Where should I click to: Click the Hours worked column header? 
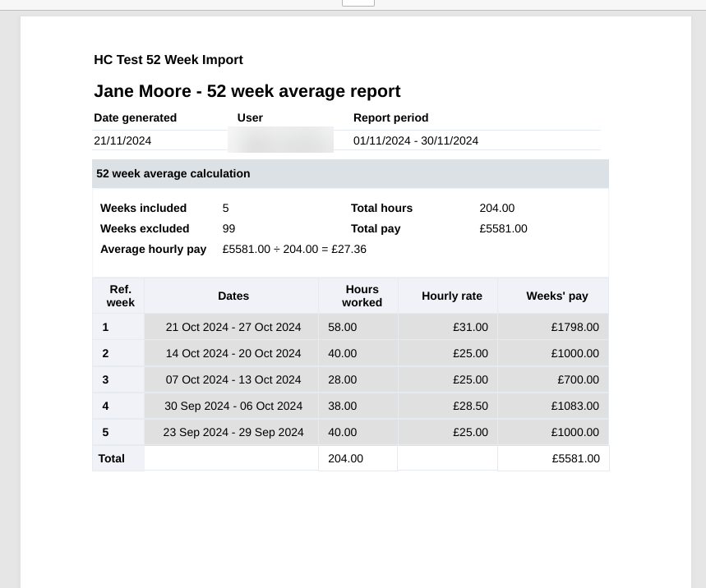(x=362, y=296)
